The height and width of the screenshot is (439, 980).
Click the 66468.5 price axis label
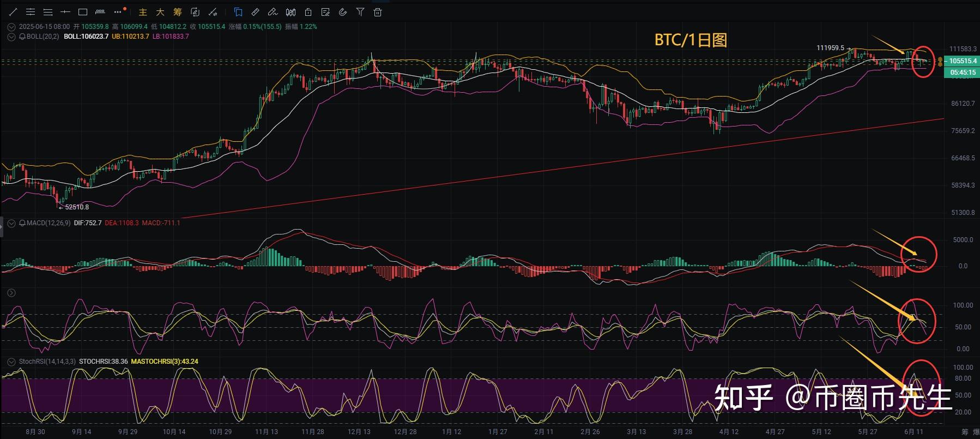[x=963, y=158]
